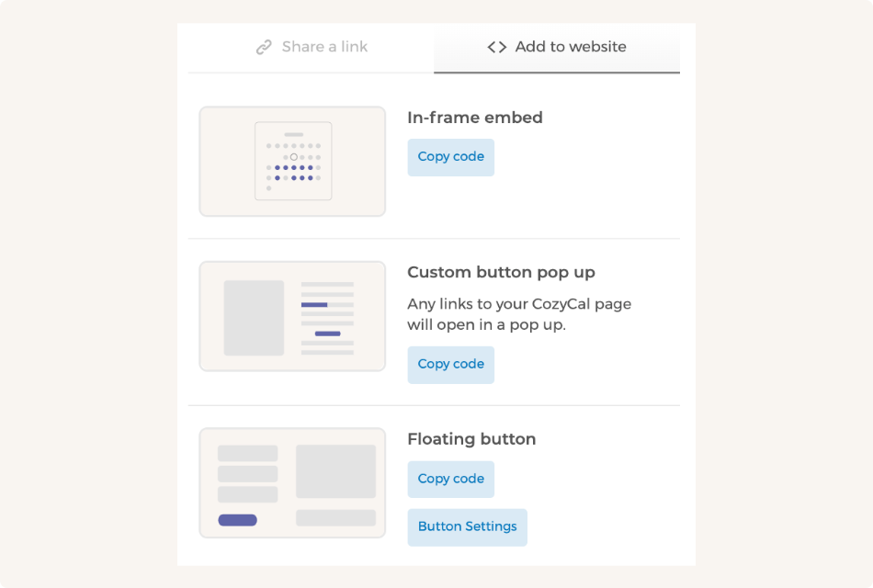Click the Floating button heading

coord(471,439)
